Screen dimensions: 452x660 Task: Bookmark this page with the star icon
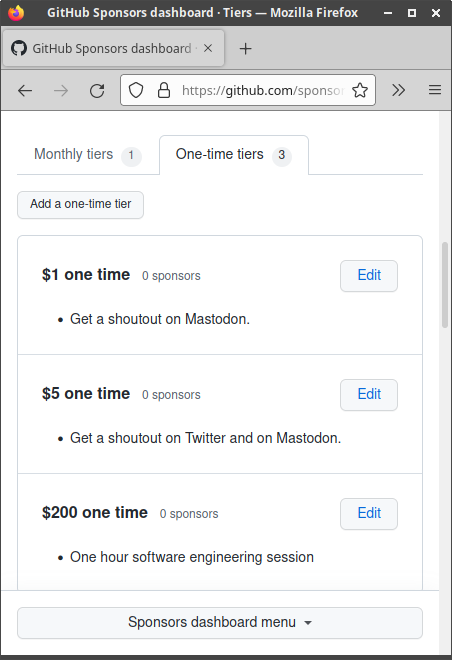click(360, 90)
